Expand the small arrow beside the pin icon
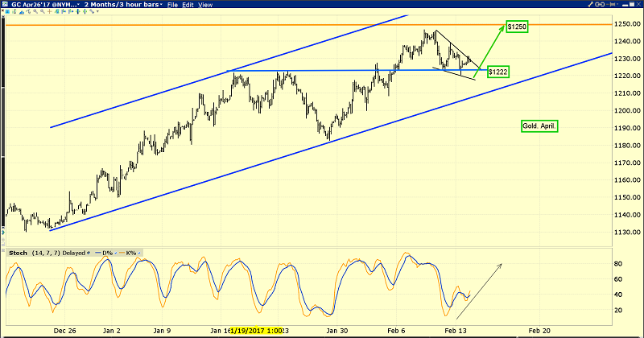 617,4
